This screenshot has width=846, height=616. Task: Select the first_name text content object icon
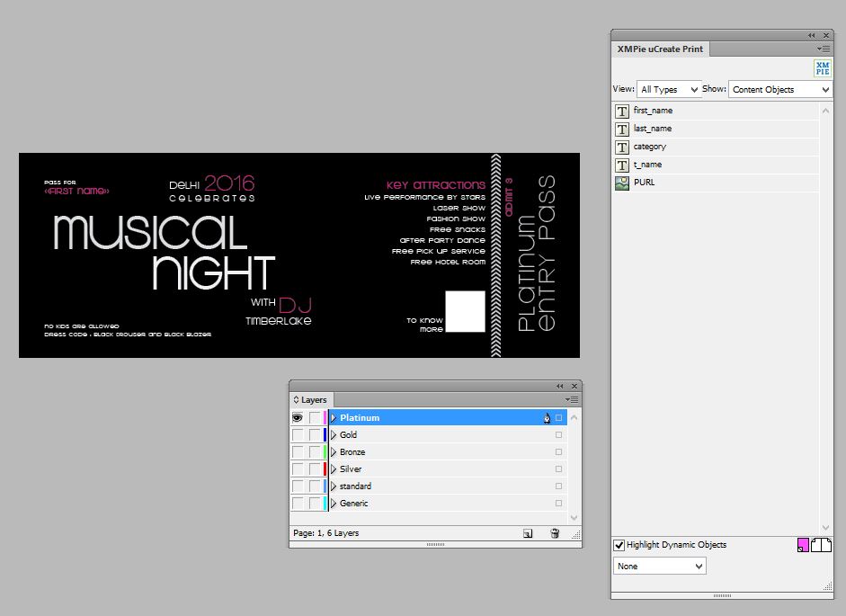pyautogui.click(x=621, y=111)
